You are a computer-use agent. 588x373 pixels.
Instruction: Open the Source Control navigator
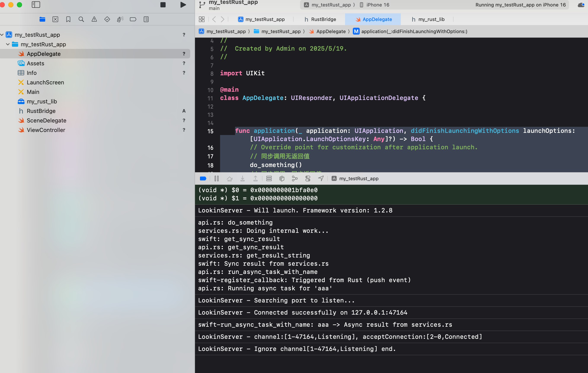(x=55, y=19)
